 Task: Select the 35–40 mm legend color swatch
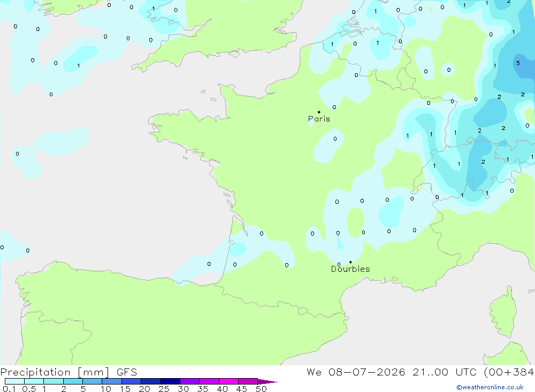point(209,381)
